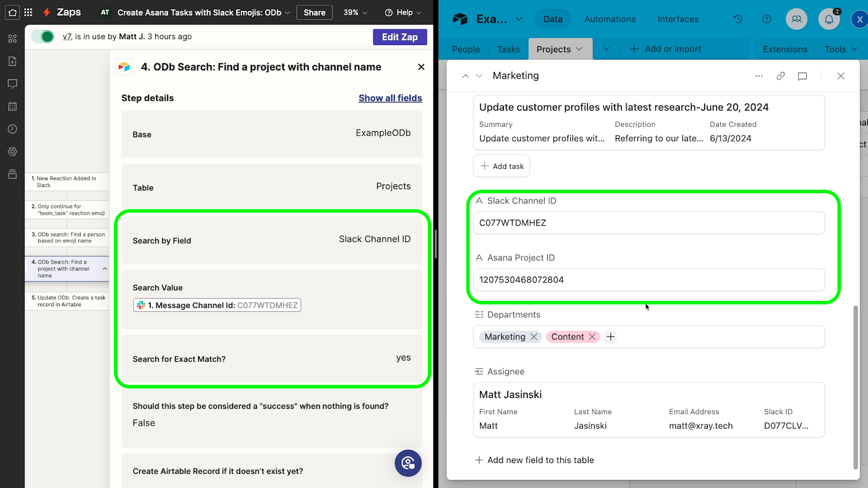Open Airtable base history icon
The height and width of the screenshot is (488, 868).
(x=738, y=19)
